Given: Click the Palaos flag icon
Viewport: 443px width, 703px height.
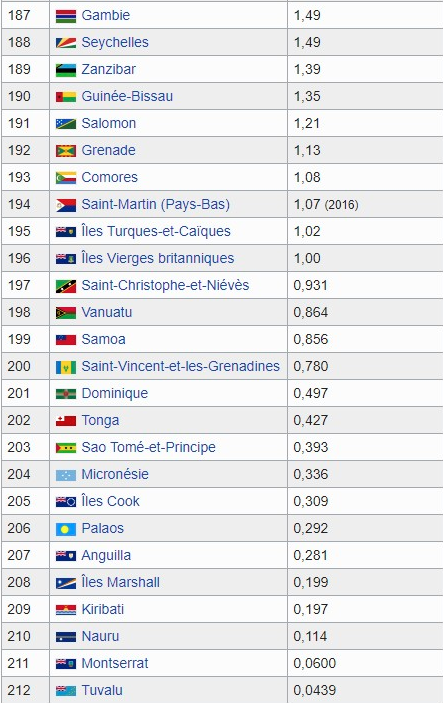Looking at the screenshot, I should point(65,529).
